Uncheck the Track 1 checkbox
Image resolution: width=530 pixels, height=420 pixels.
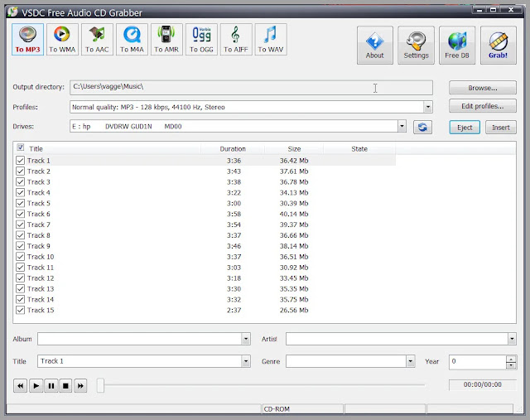pos(20,160)
